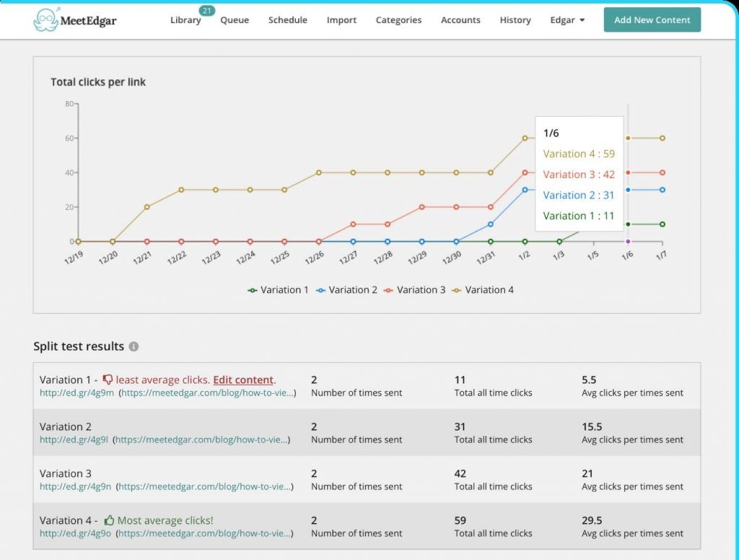Click the 'least average clicks.' label
Image resolution: width=739 pixels, height=560 pixels.
click(162, 380)
